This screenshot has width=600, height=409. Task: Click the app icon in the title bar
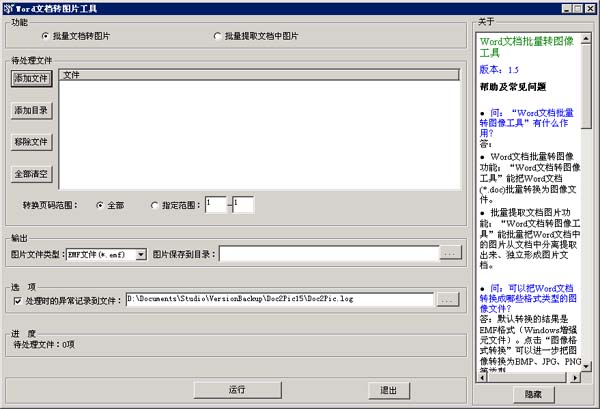[x=8, y=7]
